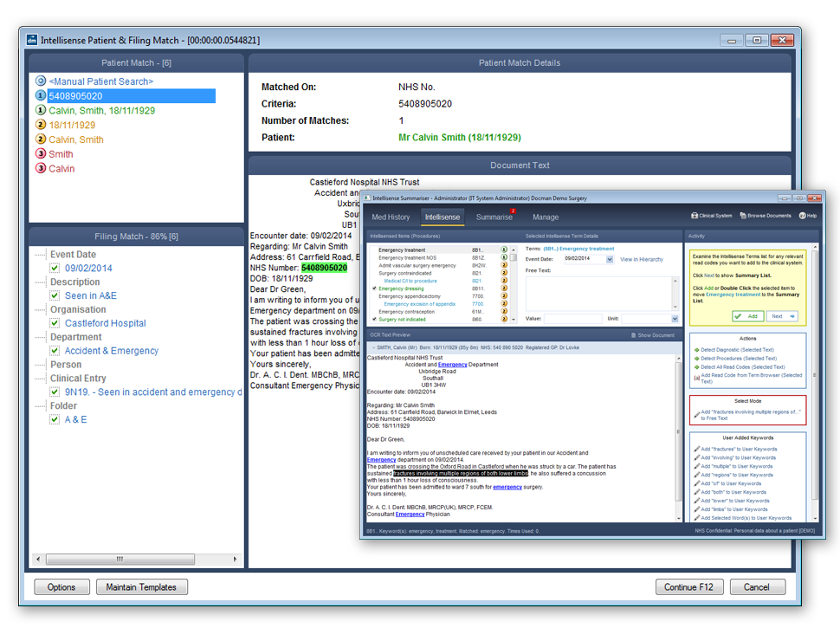Click the Activity panel scroll down arrow
840x628 pixels.
pyautogui.click(x=815, y=518)
